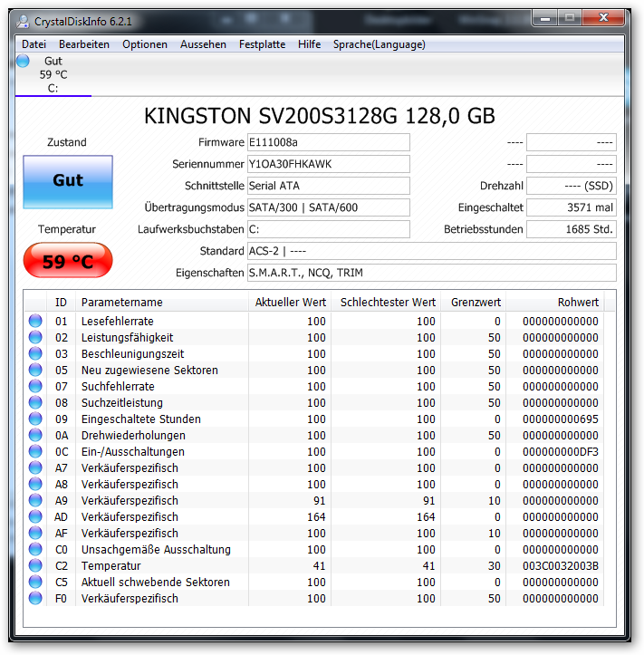The height and width of the screenshot is (655, 644).
Task: Click status orb of Suchzeitleistung row
Action: tap(35, 402)
